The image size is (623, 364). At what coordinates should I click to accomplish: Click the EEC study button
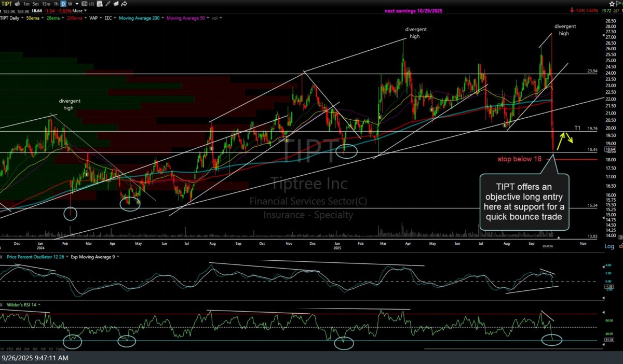click(x=109, y=17)
